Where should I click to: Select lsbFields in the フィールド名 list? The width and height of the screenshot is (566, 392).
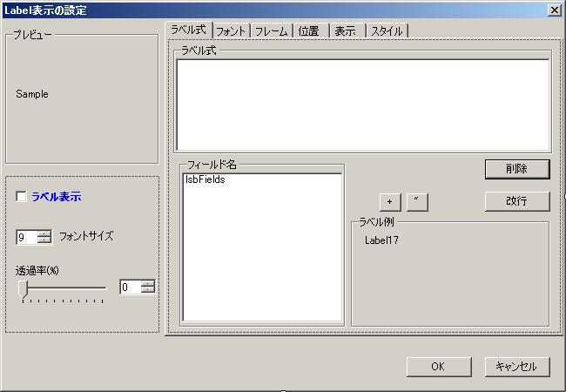pos(206,180)
